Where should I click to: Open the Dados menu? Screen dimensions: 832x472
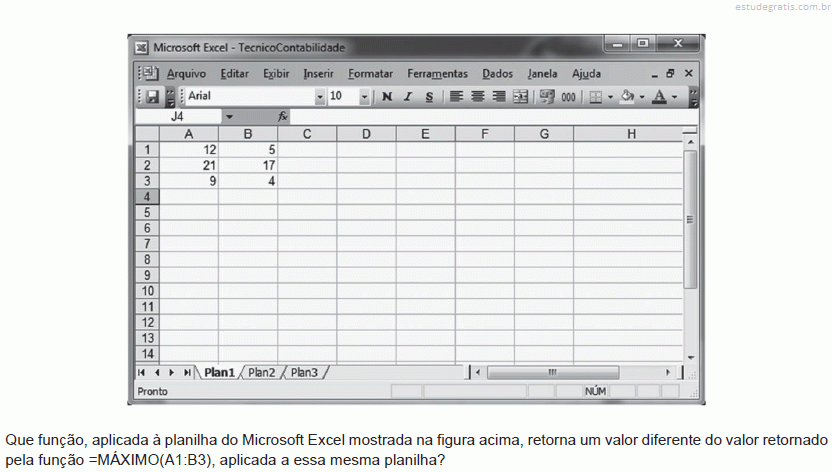click(498, 74)
